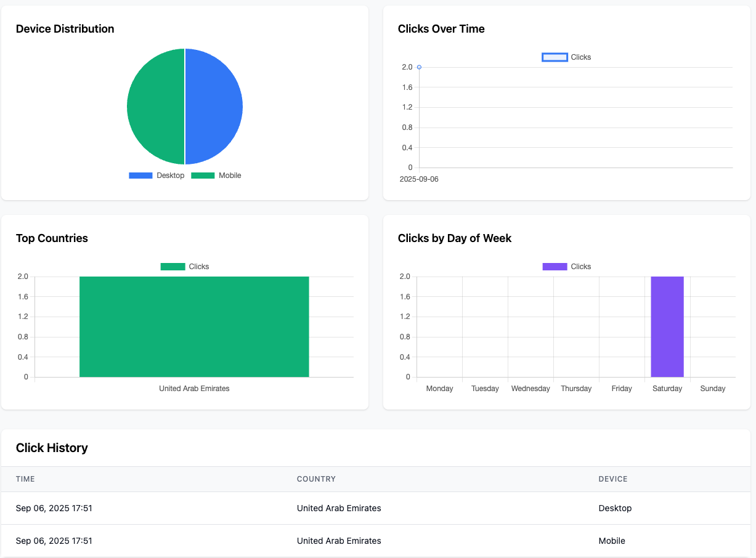Image resolution: width=756 pixels, height=558 pixels.
Task: Sort by the DEVICE column header
Action: pyautogui.click(x=613, y=479)
